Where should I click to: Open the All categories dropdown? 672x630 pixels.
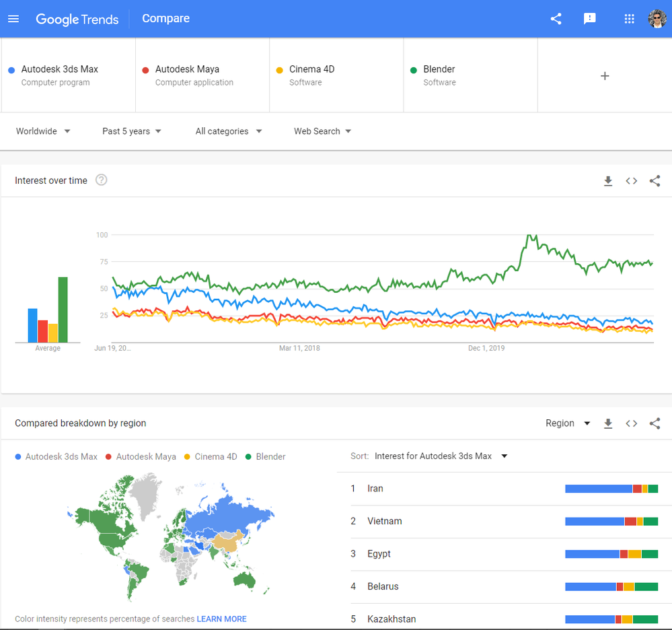coord(229,131)
